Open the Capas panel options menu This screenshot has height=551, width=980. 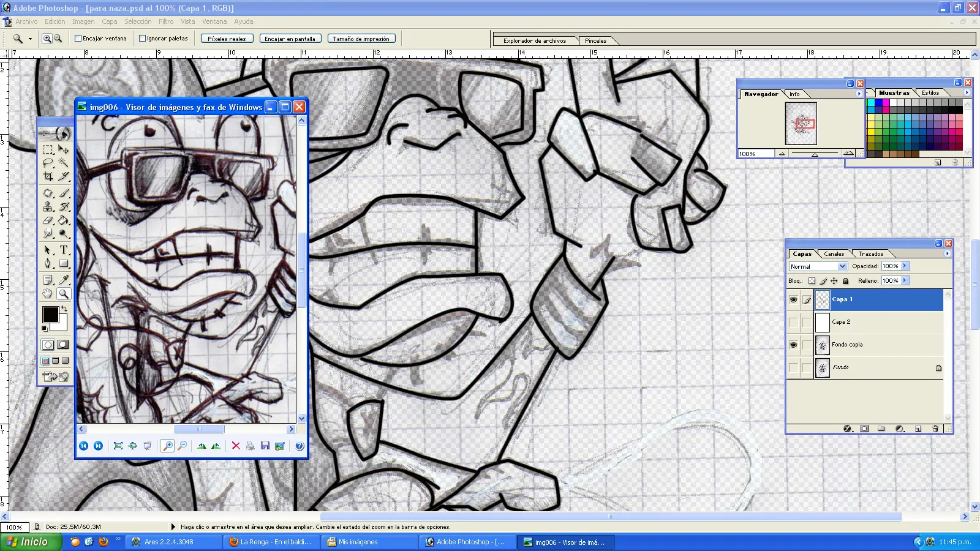(x=948, y=253)
